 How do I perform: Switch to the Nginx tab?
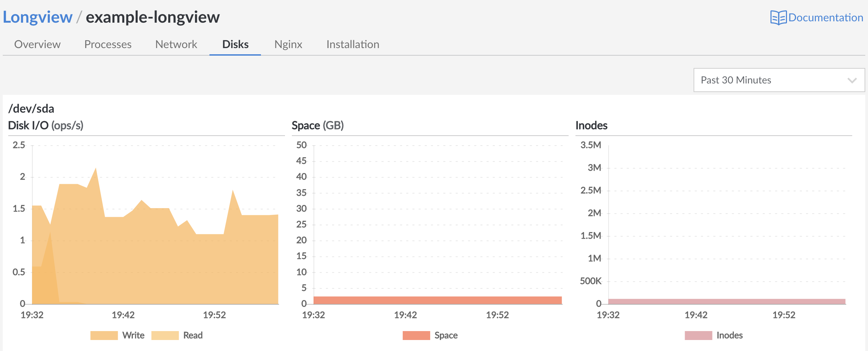coord(288,44)
